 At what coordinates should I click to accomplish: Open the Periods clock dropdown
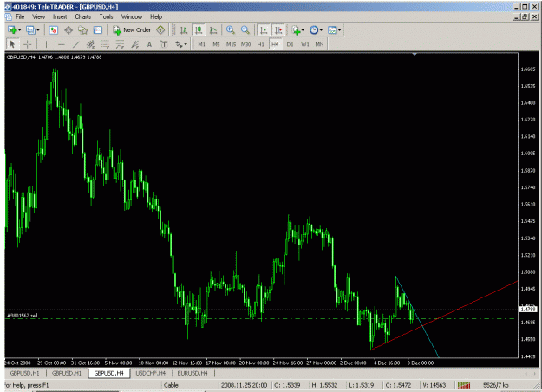click(316, 30)
